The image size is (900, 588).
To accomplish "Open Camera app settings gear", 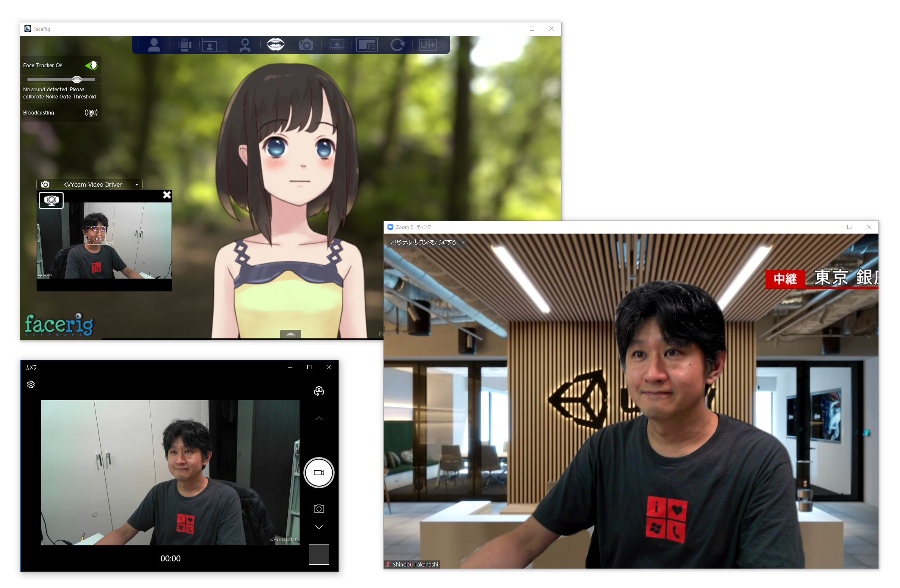I will [31, 384].
